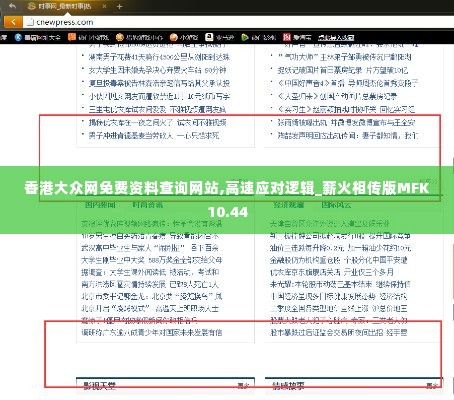Open headline 股市暴跌过后证监会交易所夜间出招
This screenshot has width=454, height=400.
339,332
